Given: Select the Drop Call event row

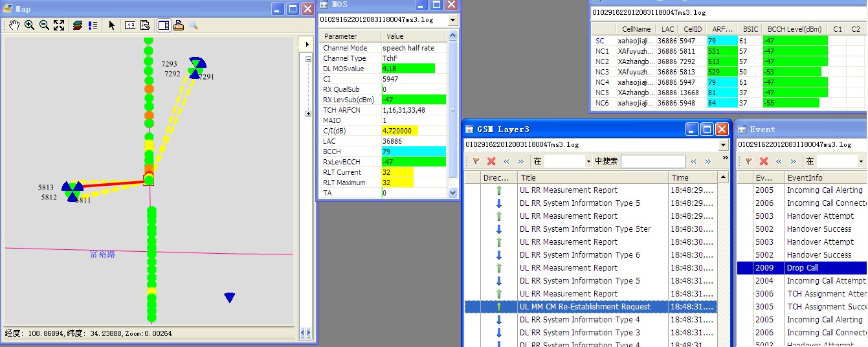Looking at the screenshot, I should pyautogui.click(x=803, y=268).
